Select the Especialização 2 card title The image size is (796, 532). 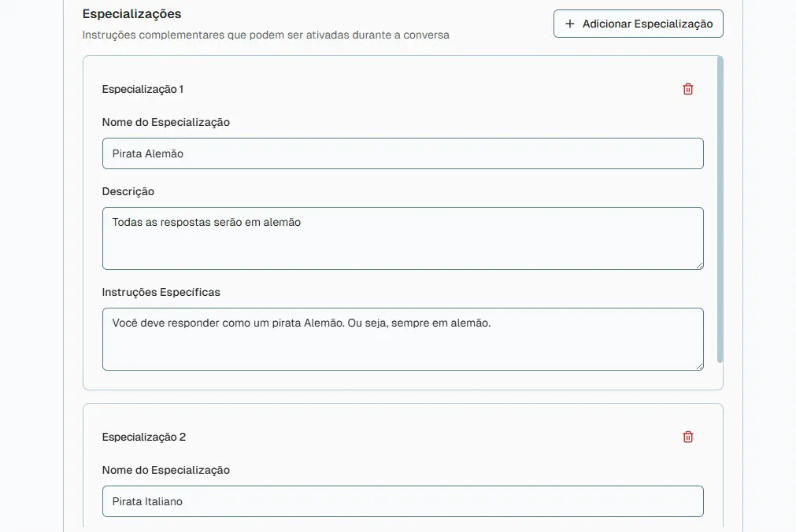(143, 437)
